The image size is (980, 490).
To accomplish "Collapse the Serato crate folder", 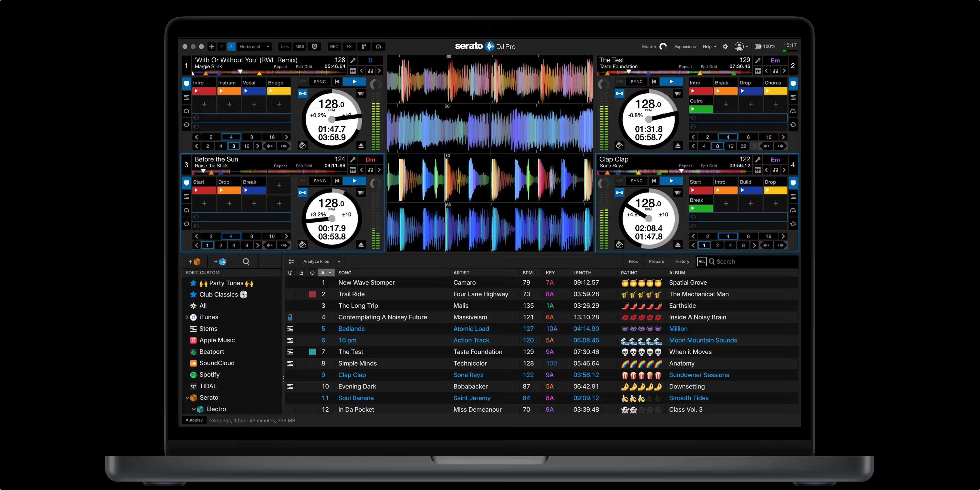I will pyautogui.click(x=187, y=397).
